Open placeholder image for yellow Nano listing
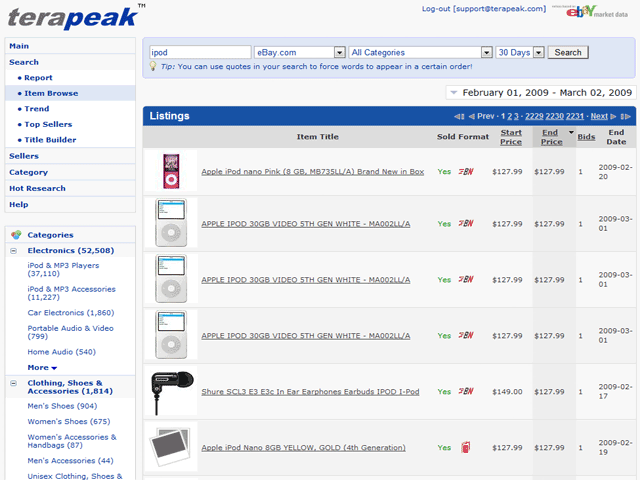 171,447
